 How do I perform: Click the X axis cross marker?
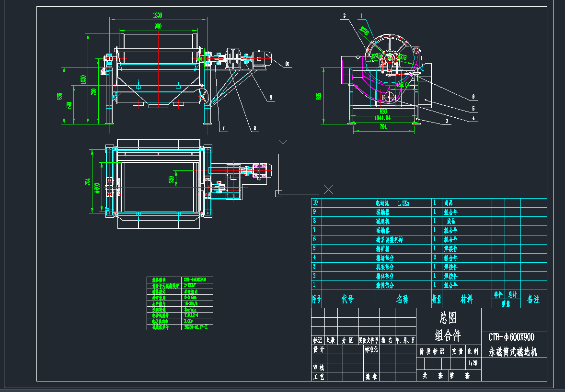point(329,189)
